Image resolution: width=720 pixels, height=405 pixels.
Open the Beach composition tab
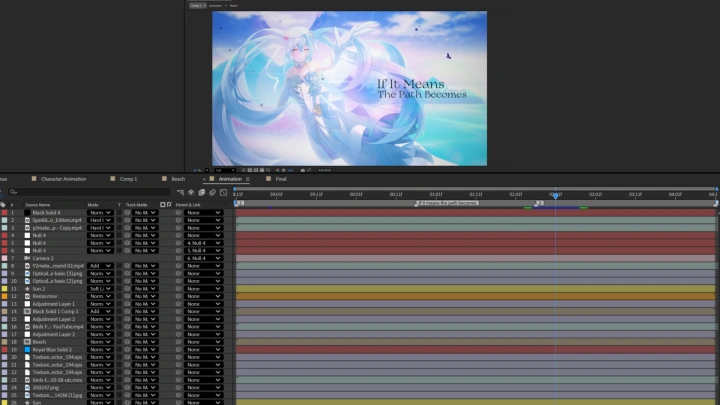[178, 178]
